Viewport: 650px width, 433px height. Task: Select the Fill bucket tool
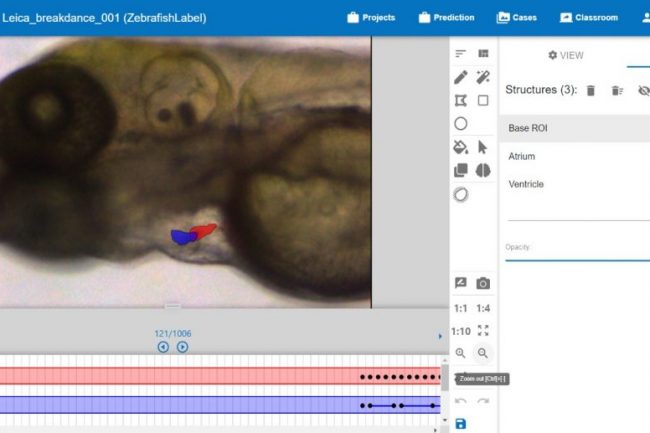click(x=461, y=147)
